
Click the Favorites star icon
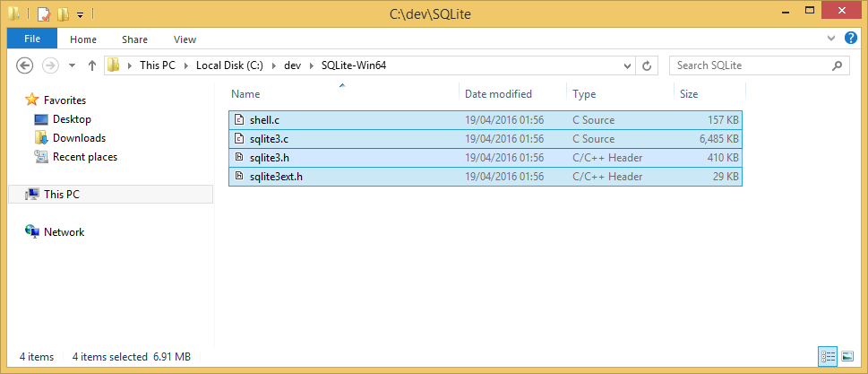click(x=32, y=100)
